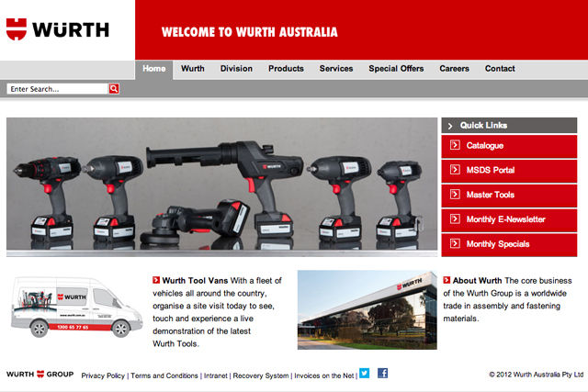Expand the Quick Links panel header
Screen dimensions: 588x392
point(509,125)
